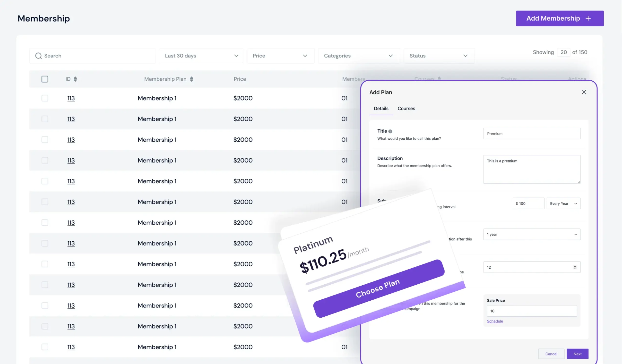Click the Title info icon
The height and width of the screenshot is (364, 622).
[x=390, y=131]
